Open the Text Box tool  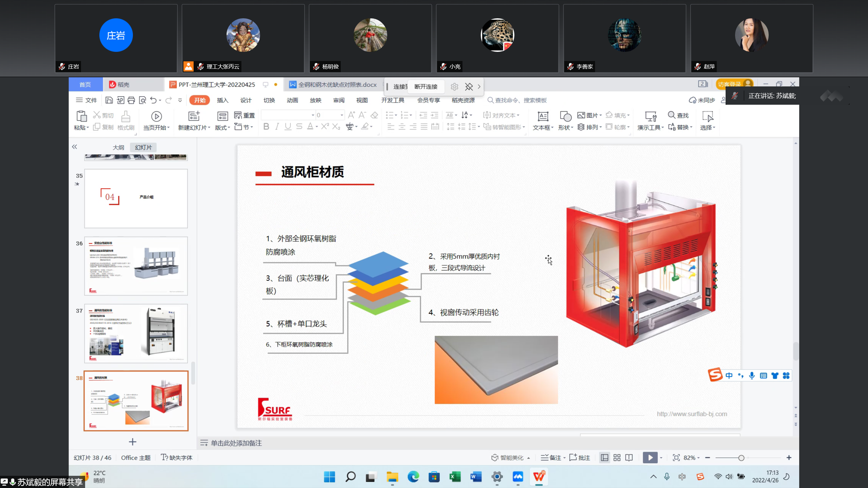pos(542,116)
